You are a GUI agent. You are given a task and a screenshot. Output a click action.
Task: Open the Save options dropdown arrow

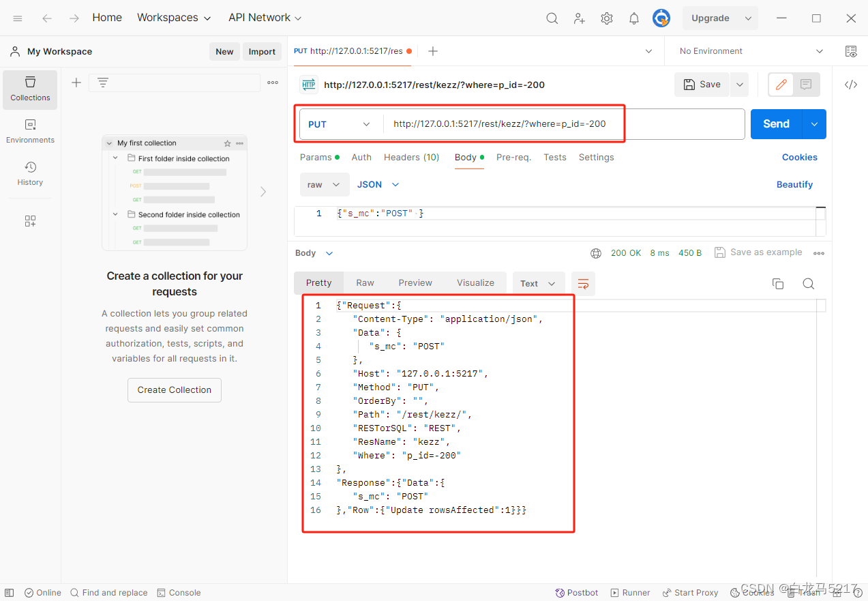point(739,85)
